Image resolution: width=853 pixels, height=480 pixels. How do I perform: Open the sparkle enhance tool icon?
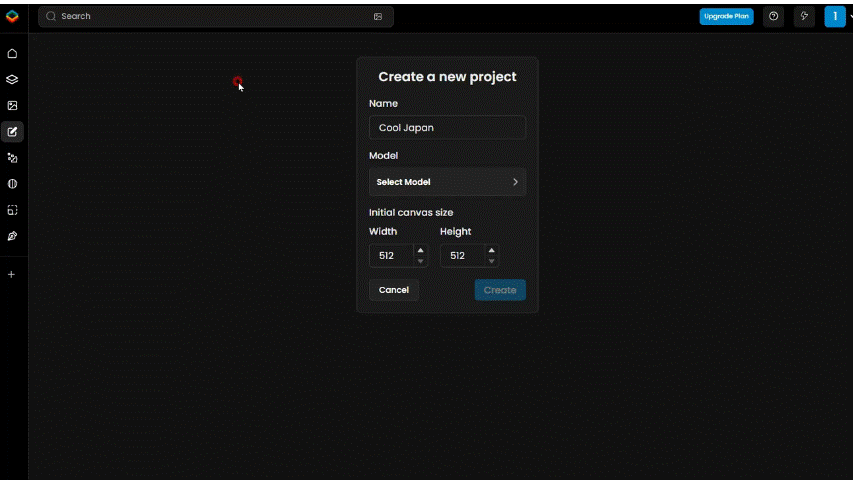[x=12, y=158]
